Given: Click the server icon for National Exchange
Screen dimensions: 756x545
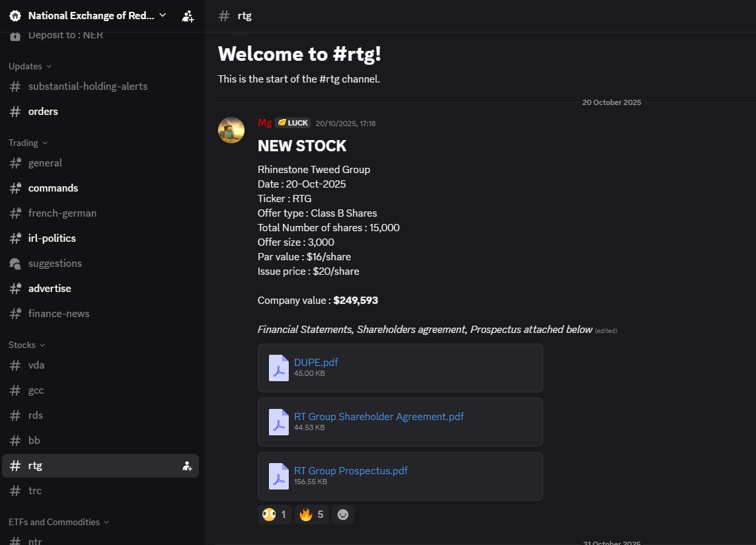Looking at the screenshot, I should [15, 16].
